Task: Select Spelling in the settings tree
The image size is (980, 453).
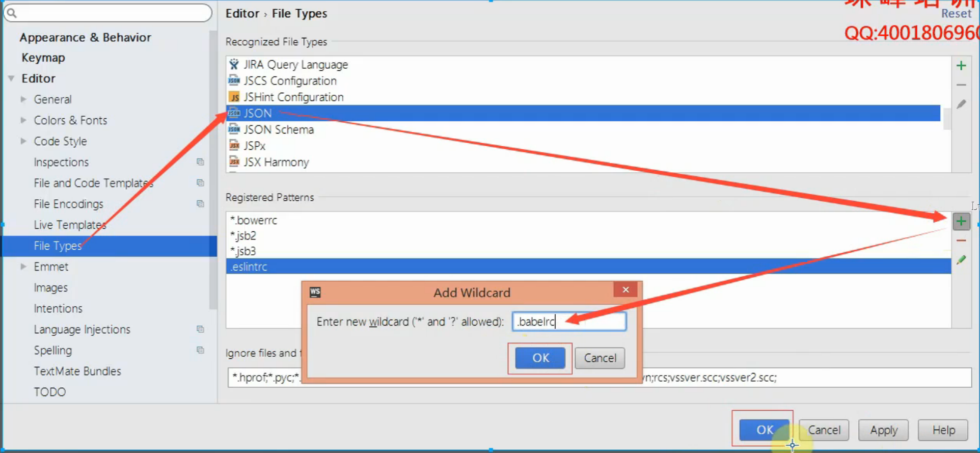Action: coord(53,350)
